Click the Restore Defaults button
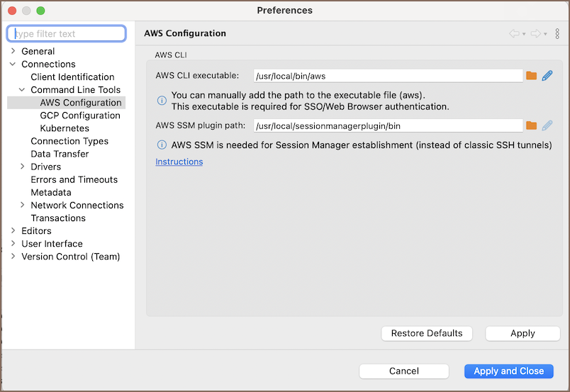Viewport: 570px width, 392px height. (x=426, y=333)
